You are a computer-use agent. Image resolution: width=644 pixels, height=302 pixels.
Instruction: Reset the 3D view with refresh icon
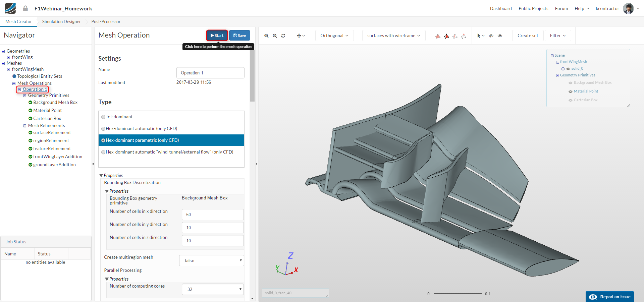(x=283, y=36)
